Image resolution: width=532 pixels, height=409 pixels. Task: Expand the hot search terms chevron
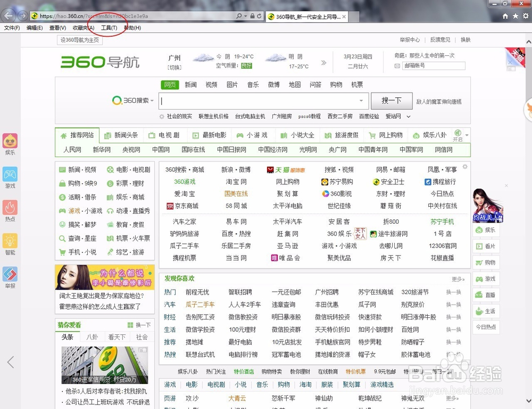click(x=409, y=117)
